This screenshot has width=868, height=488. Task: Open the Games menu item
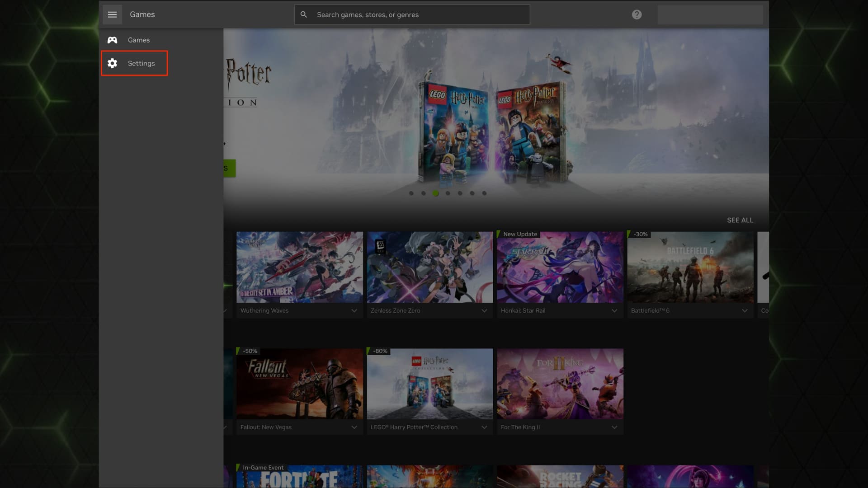(x=138, y=40)
